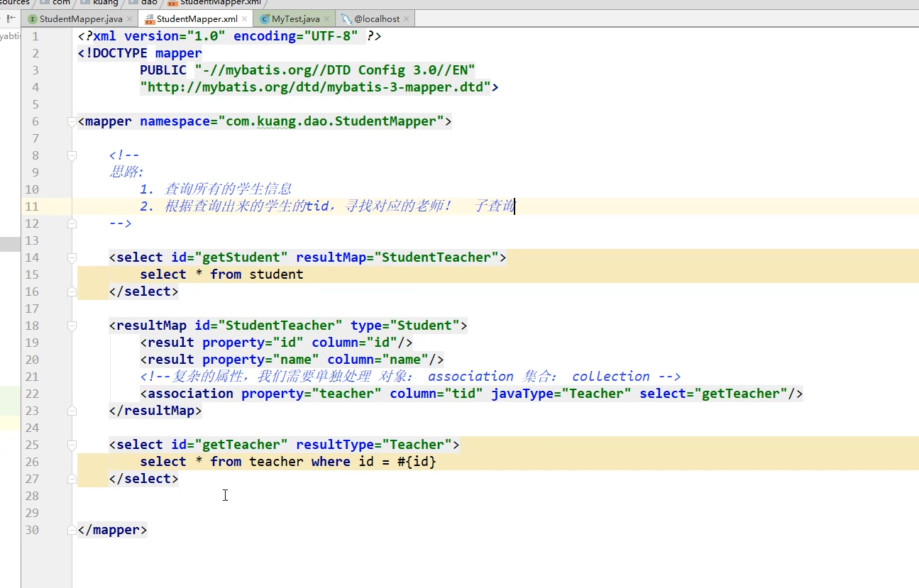Click the word 子查询 at end of line 11
Screen dimensions: 919x588
click(x=494, y=206)
